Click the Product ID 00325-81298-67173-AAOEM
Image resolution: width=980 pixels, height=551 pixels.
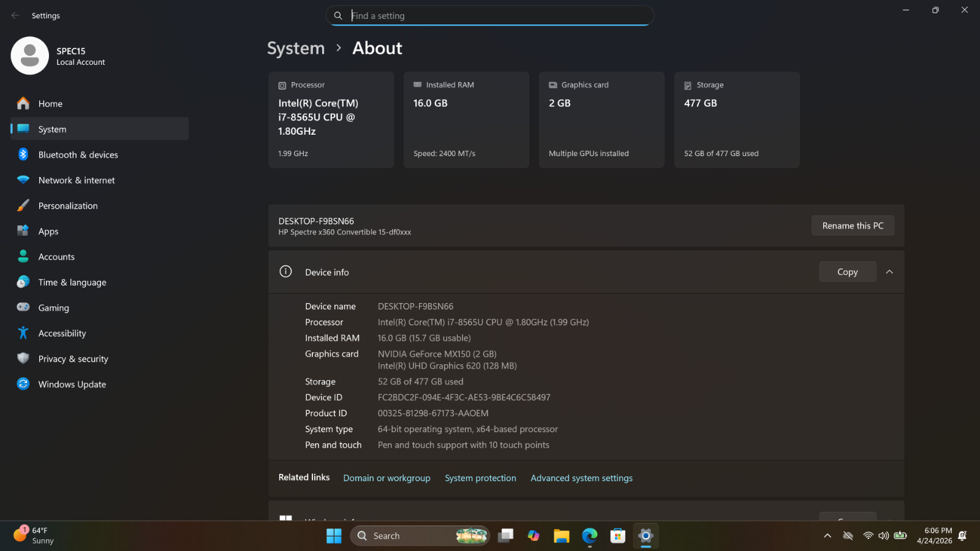click(x=433, y=413)
